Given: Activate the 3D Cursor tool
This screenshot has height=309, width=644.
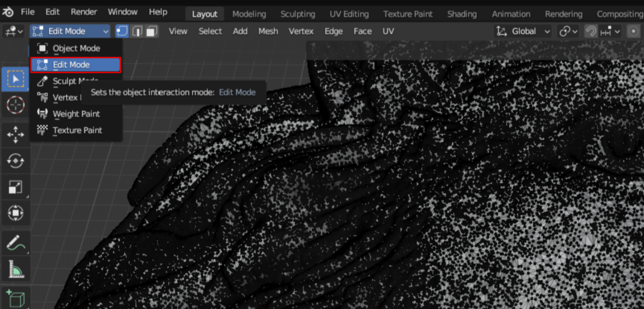Looking at the screenshot, I should click(x=16, y=104).
